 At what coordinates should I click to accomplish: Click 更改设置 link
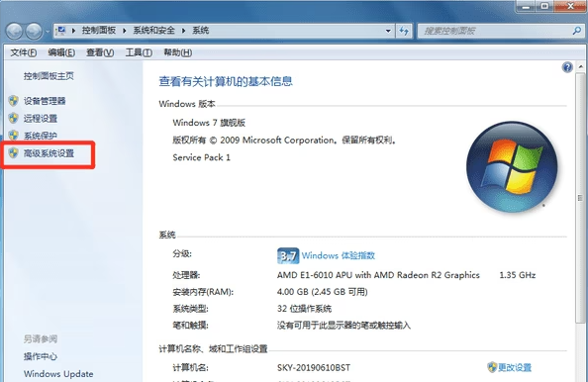(x=515, y=367)
